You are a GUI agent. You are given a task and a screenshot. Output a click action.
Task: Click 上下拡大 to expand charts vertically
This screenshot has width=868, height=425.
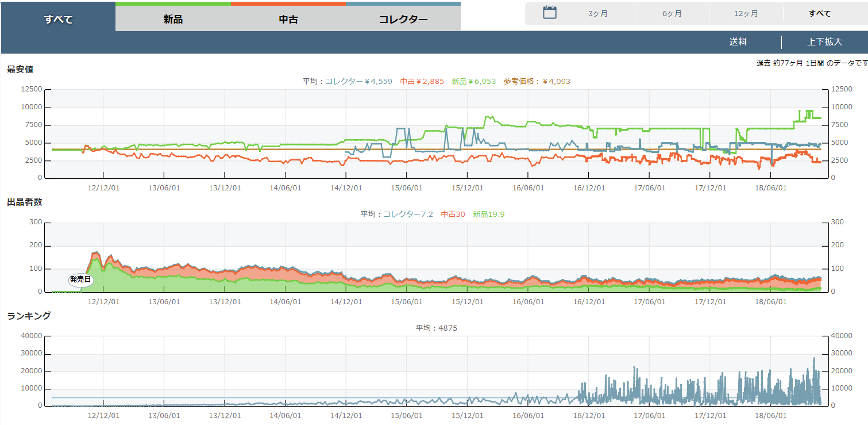pos(824,42)
